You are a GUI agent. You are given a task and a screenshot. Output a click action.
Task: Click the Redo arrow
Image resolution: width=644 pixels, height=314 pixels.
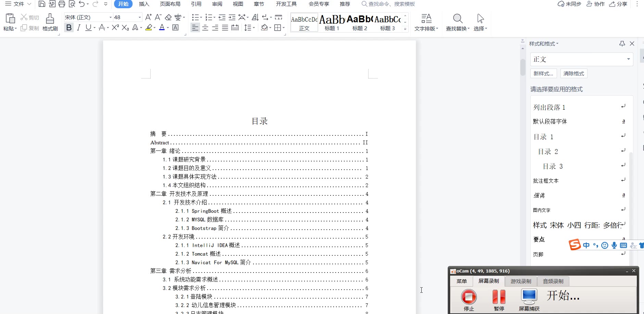point(96,4)
